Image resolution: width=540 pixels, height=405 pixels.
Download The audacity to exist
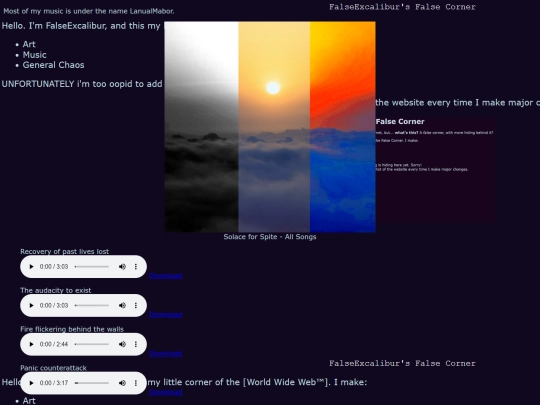[x=166, y=315]
